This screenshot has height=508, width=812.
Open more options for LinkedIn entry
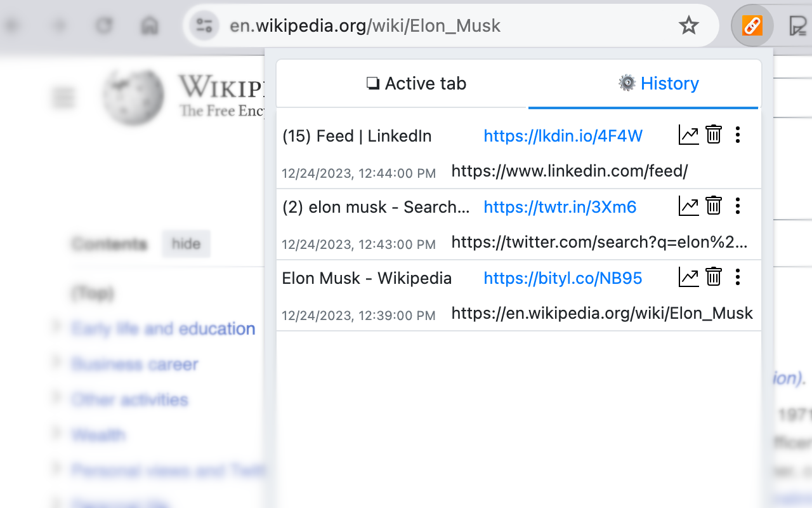pyautogui.click(x=737, y=135)
